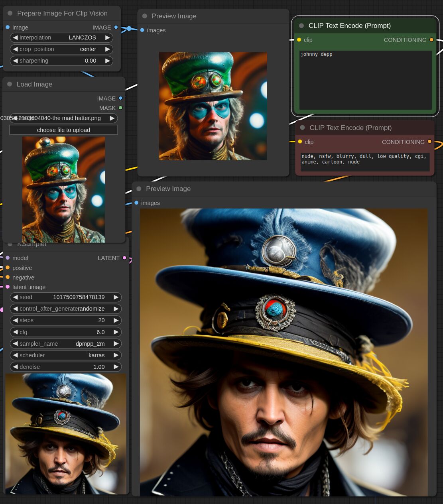Edit the seed number field
Screen dimensions: 443x504
click(x=66, y=297)
